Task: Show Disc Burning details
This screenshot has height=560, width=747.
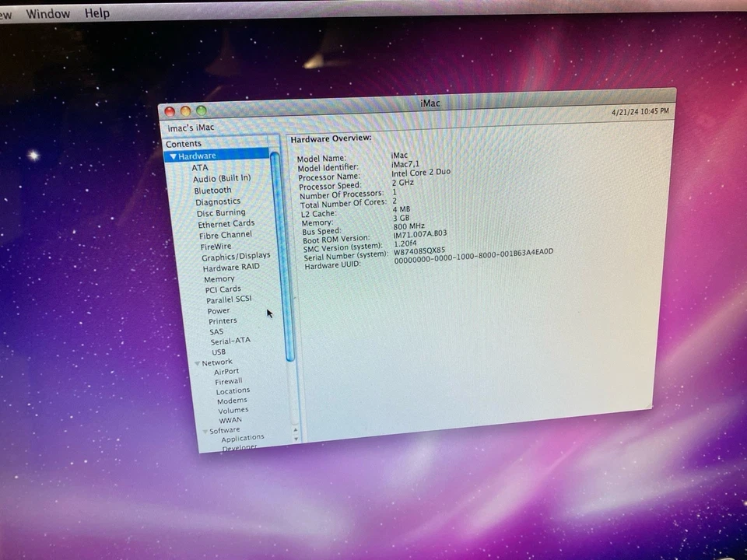Action: 221,212
